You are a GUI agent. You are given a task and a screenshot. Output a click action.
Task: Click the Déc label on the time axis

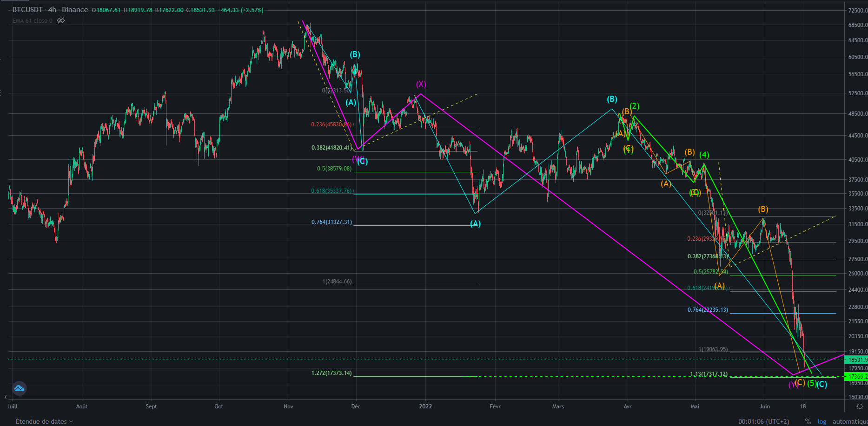point(356,406)
